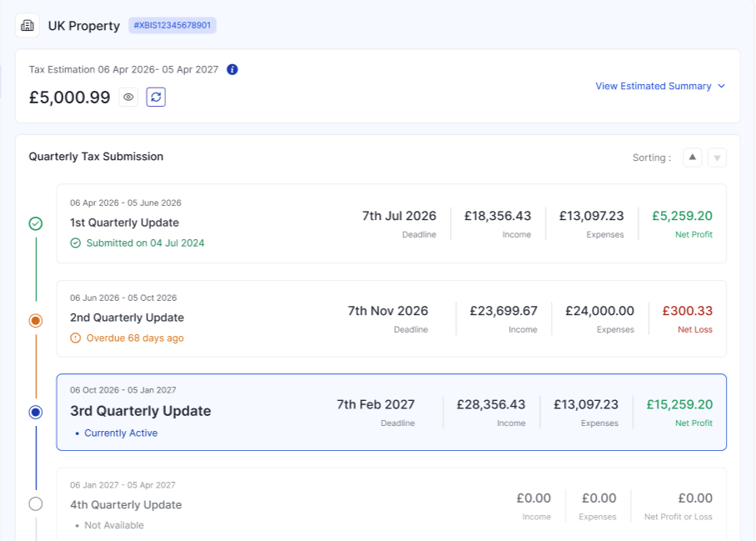756x541 pixels.
Task: Click the tax estimation info icon
Action: pos(233,69)
